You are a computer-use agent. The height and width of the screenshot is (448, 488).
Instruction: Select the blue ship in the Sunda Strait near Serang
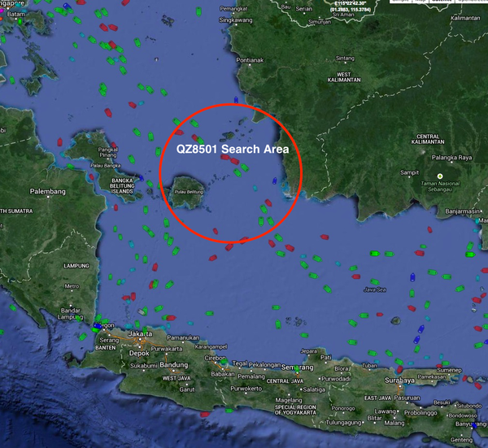point(98,326)
